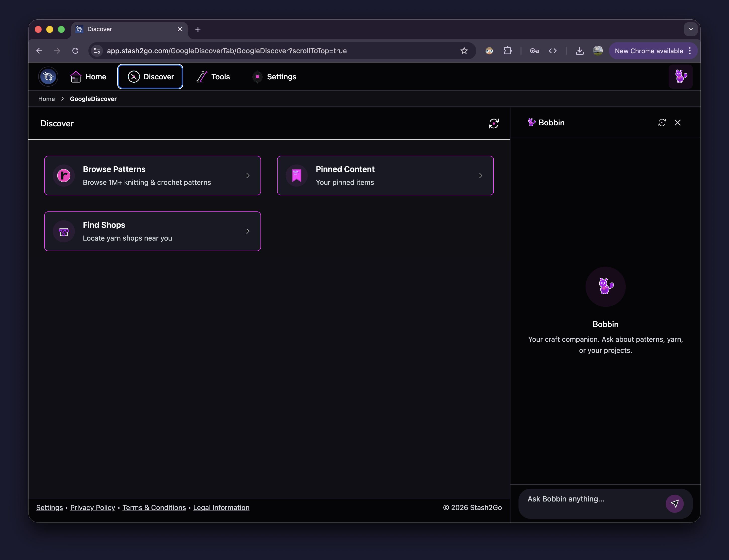Open the Tools section with needles icon
This screenshot has height=560, width=729.
tap(201, 76)
